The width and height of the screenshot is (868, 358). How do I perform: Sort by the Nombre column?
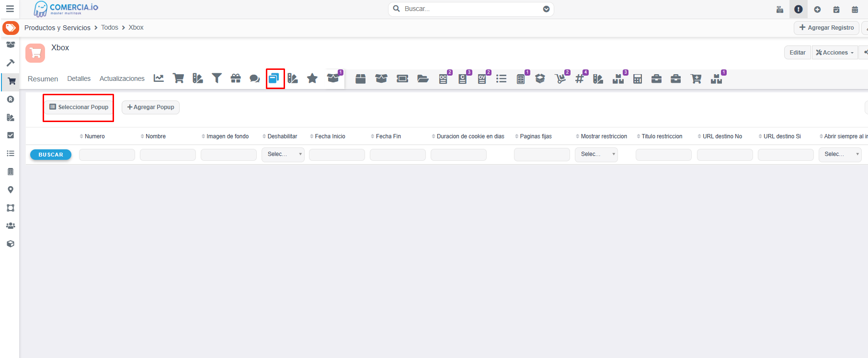pos(153,136)
